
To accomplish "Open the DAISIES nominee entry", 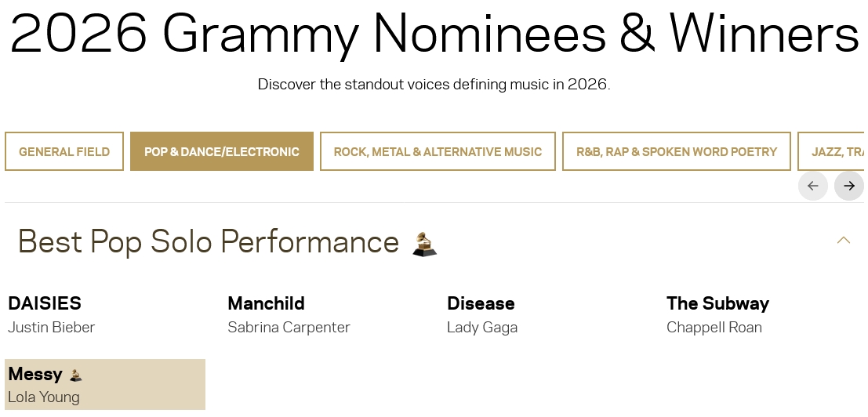I will point(45,303).
